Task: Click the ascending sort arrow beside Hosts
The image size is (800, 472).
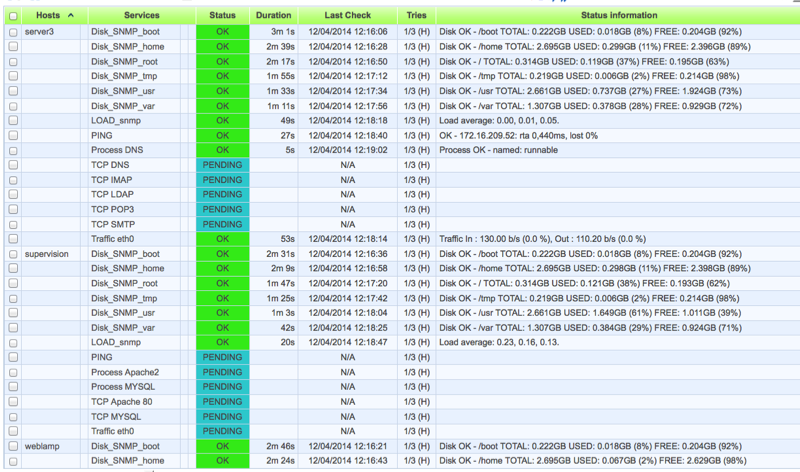Action: coord(71,16)
